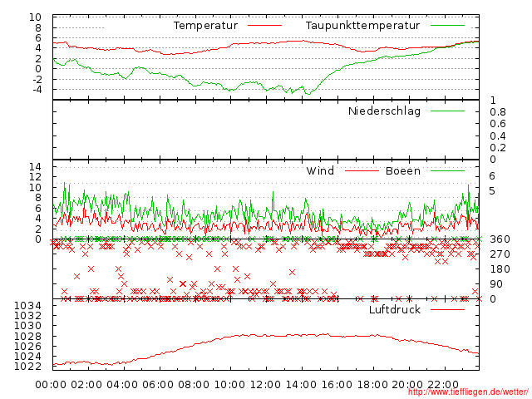Click the 90 wind direction axis label
Viewport: 532px width, 399px height.
[x=496, y=284]
